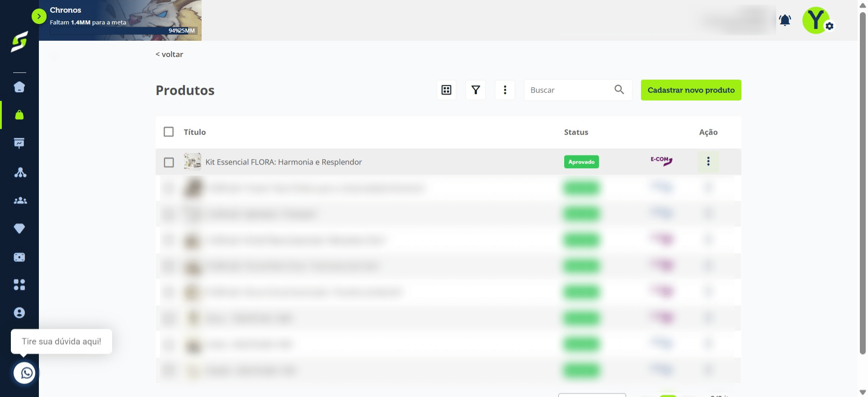Open the diamond sidebar icon
The width and height of the screenshot is (868, 397).
tap(19, 229)
